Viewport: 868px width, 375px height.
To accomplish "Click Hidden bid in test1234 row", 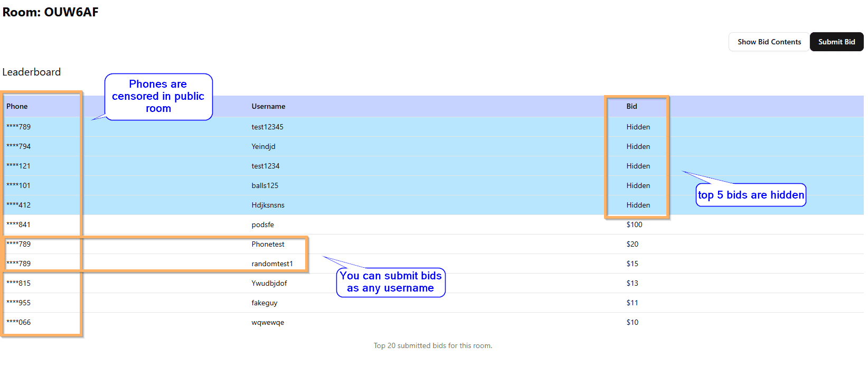I will (638, 166).
